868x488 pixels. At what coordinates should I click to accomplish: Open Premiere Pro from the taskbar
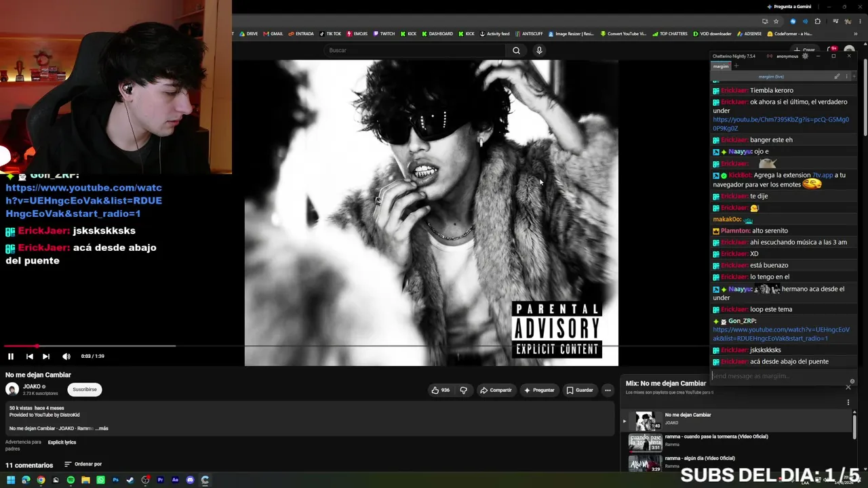point(160,481)
